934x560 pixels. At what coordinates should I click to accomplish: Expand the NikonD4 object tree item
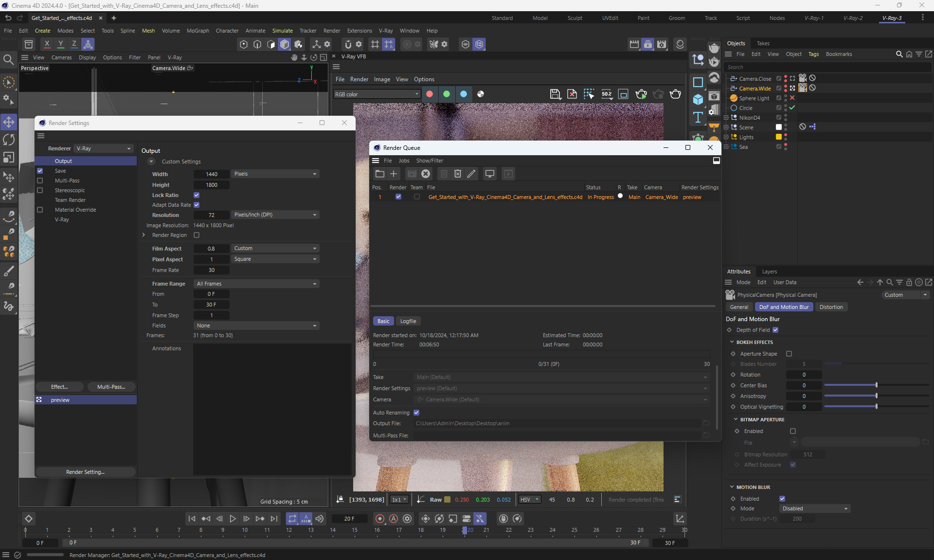[726, 118]
